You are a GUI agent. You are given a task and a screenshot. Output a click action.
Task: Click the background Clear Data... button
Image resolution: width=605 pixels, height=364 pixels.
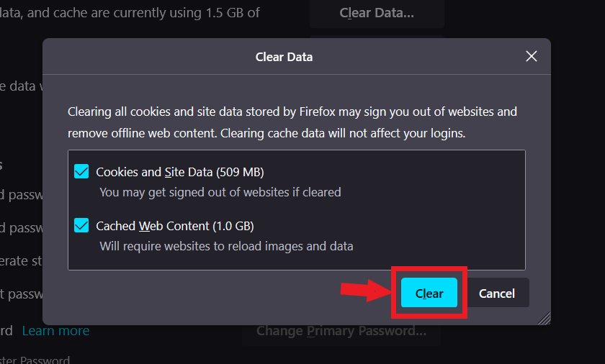click(377, 13)
